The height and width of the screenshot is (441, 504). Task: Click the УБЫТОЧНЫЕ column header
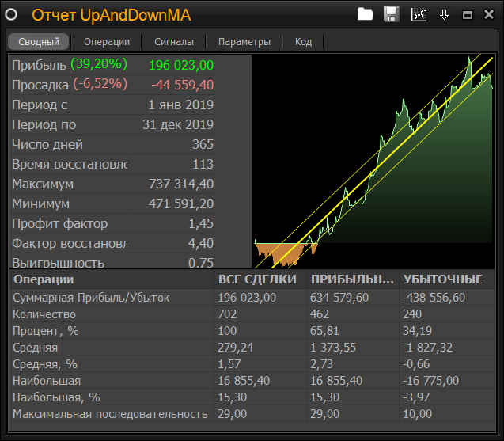pos(443,279)
